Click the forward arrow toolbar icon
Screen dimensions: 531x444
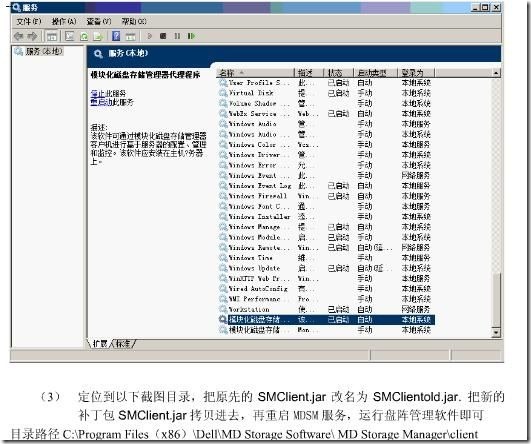tap(32, 36)
